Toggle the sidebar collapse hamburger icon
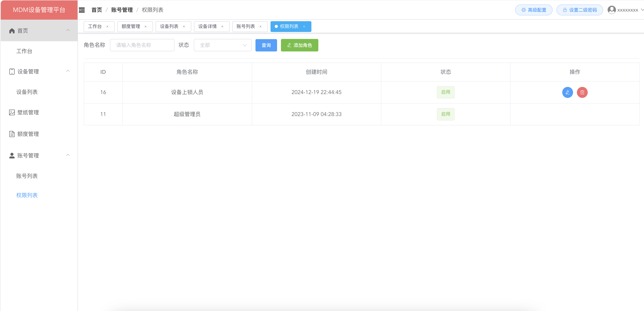644x311 pixels. pyautogui.click(x=82, y=10)
